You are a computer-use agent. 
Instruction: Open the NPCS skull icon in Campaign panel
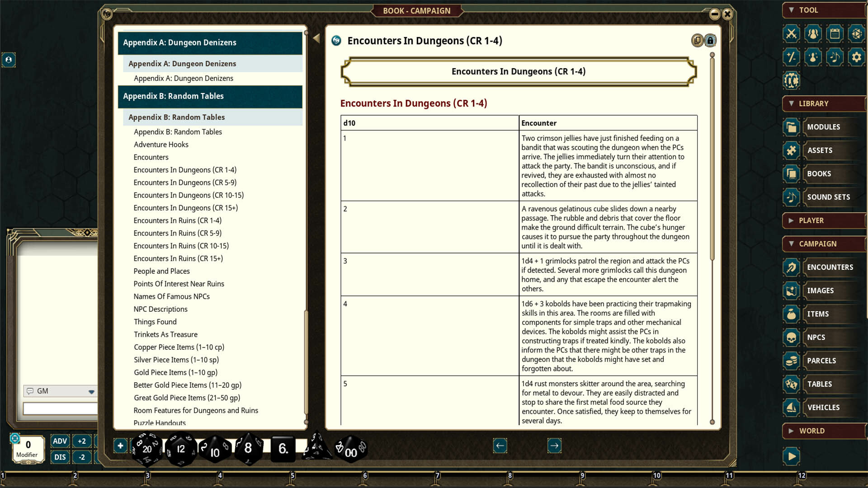[x=791, y=337]
